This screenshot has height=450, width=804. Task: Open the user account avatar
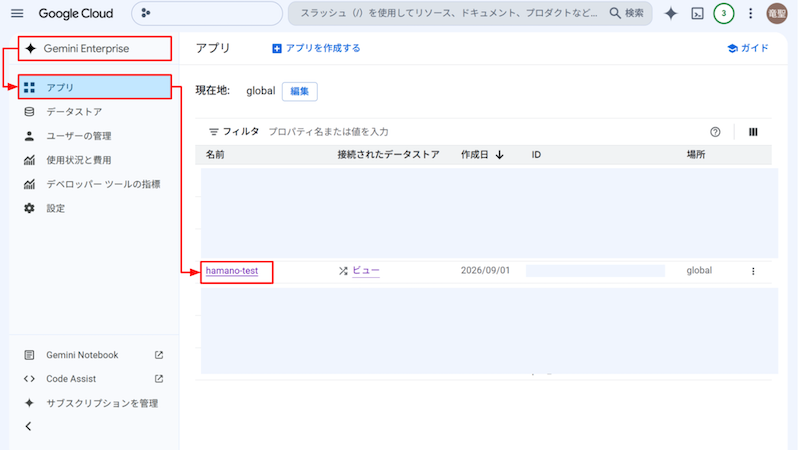(777, 13)
